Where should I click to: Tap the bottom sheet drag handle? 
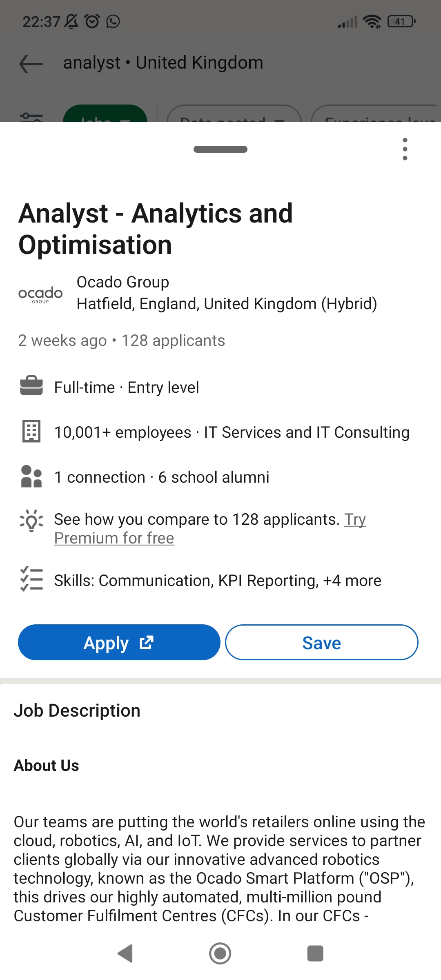(220, 149)
